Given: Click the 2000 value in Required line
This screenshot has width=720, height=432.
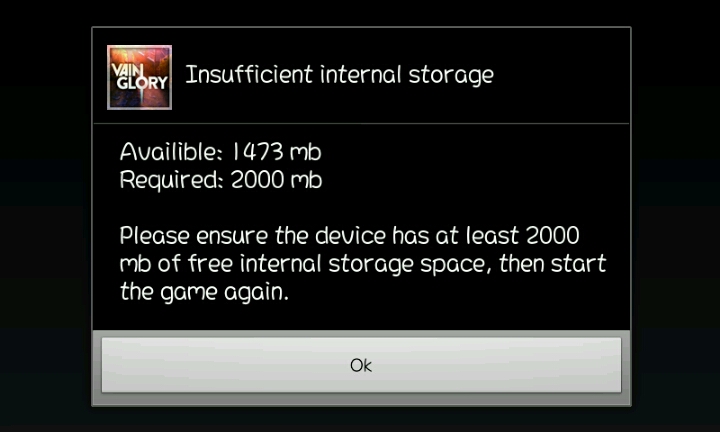Looking at the screenshot, I should pyautogui.click(x=257, y=180).
